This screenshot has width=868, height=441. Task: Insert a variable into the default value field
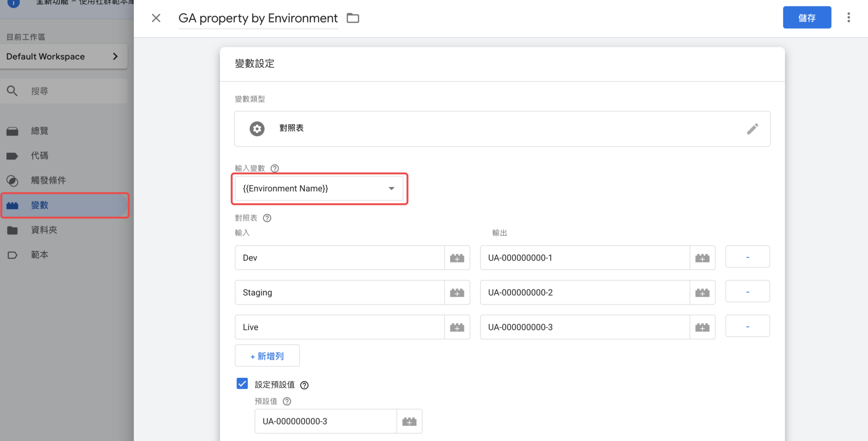click(409, 421)
